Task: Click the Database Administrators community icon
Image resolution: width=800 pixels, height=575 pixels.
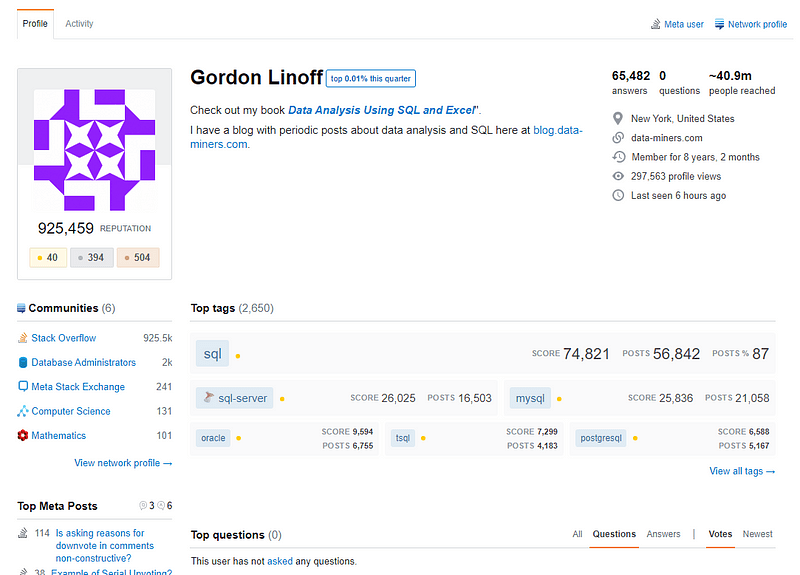Action: (x=22, y=362)
